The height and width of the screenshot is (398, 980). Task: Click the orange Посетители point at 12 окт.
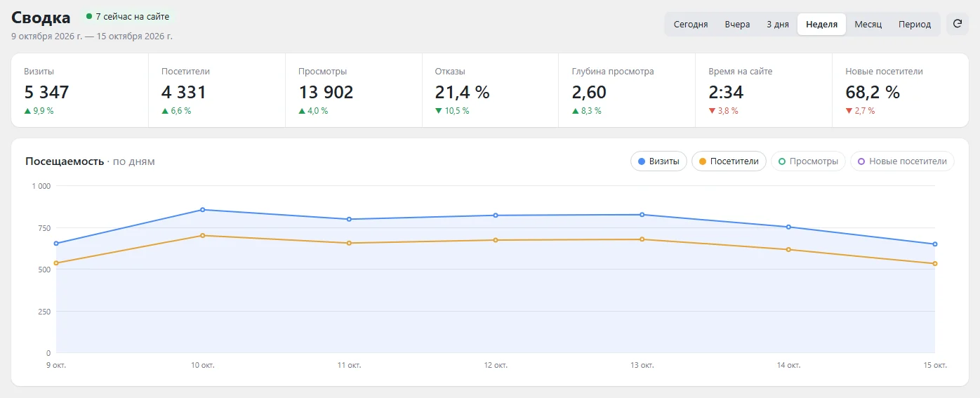496,240
